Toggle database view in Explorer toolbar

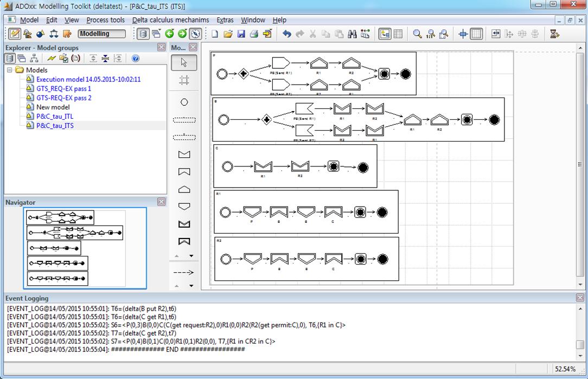[10, 58]
